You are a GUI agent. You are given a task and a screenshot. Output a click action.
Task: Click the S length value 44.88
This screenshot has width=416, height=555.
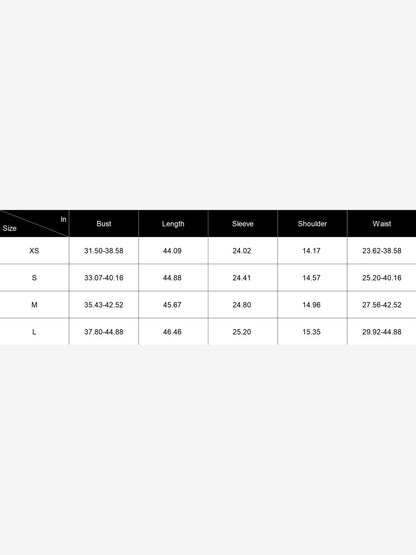coord(172,278)
